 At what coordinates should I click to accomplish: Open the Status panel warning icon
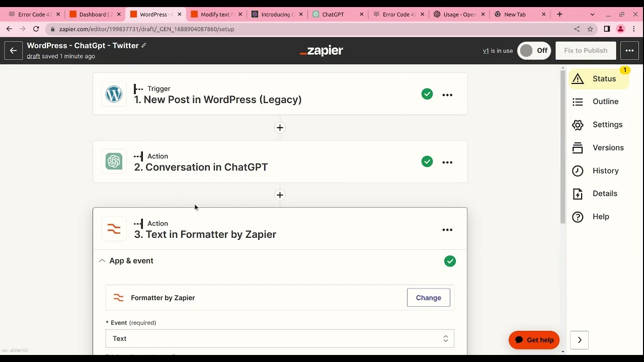[x=578, y=79]
